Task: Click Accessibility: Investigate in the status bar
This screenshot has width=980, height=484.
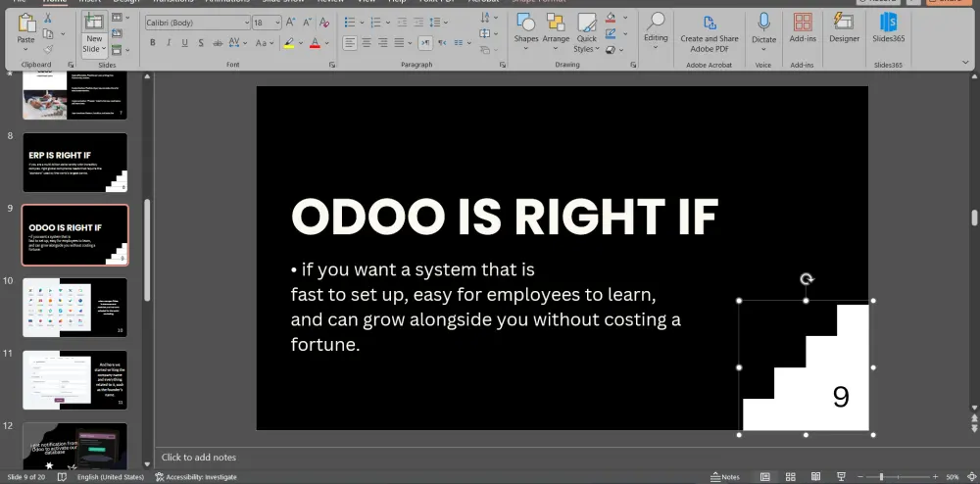Action: point(196,477)
